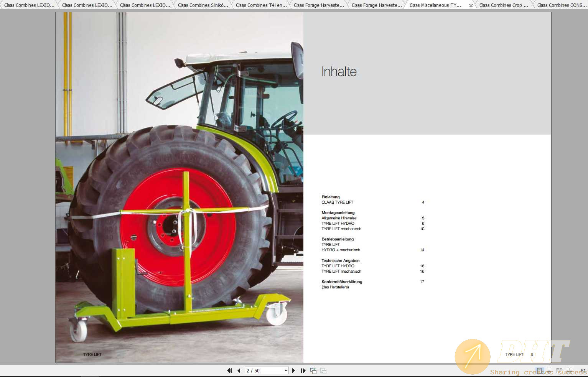Select two-page facing layout icon
Image resolution: width=588 pixels, height=377 pixels.
(559, 371)
